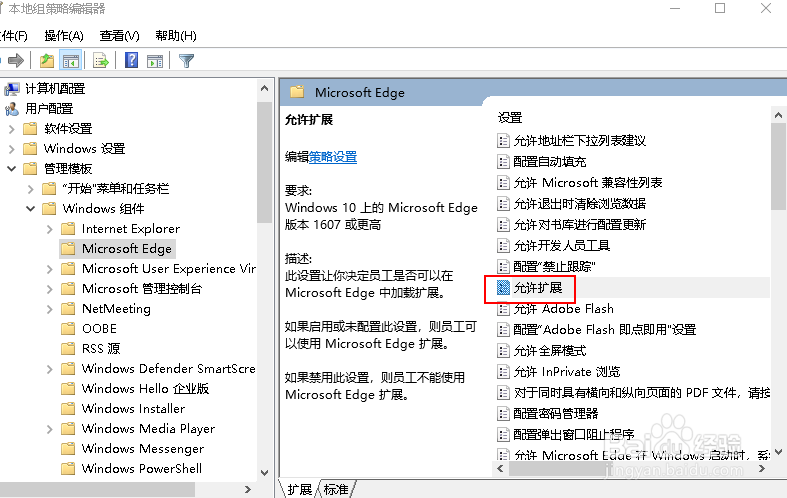Expand the Microsoft User Experience Vir node
This screenshot has width=787, height=498.
click(50, 269)
